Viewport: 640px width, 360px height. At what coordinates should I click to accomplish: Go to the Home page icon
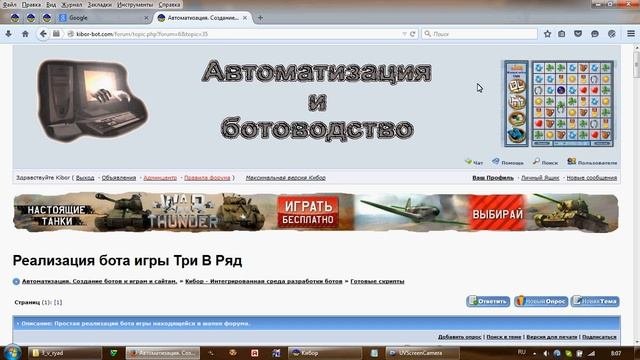pyautogui.click(x=25, y=34)
